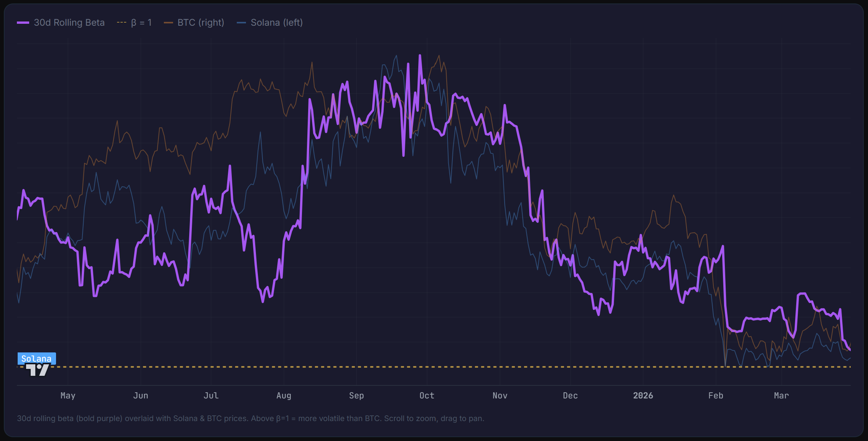868x441 pixels.
Task: Click the Jul axis label
Action: click(211, 395)
